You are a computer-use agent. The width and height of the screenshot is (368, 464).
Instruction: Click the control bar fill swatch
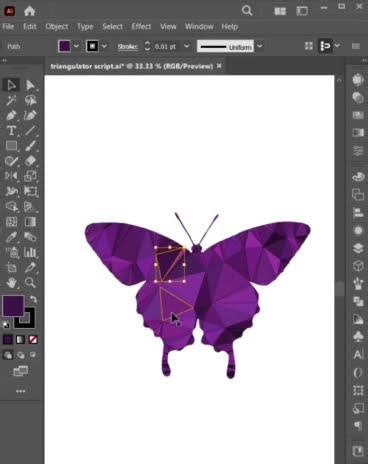pyautogui.click(x=64, y=46)
